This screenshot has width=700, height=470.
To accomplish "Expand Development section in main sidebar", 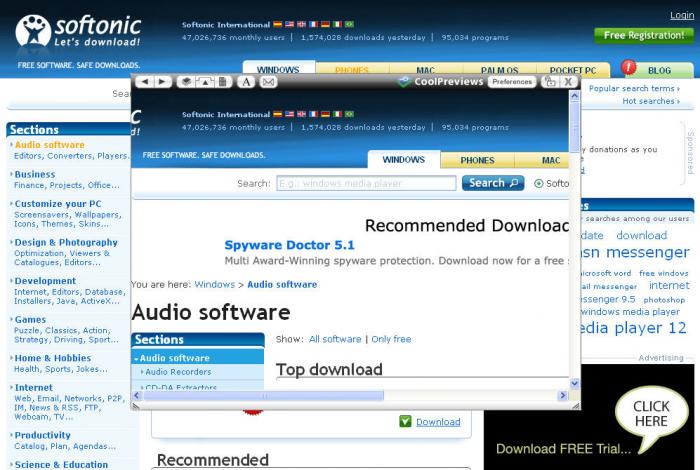I will [x=45, y=281].
